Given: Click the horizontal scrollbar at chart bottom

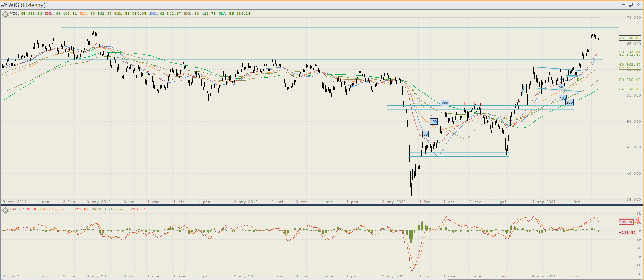Looking at the screenshot, I should coord(545,279).
